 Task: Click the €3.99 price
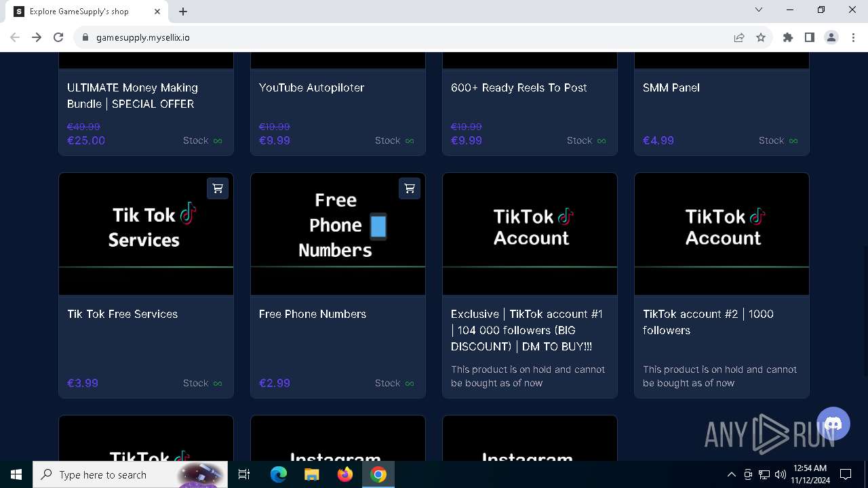83,383
